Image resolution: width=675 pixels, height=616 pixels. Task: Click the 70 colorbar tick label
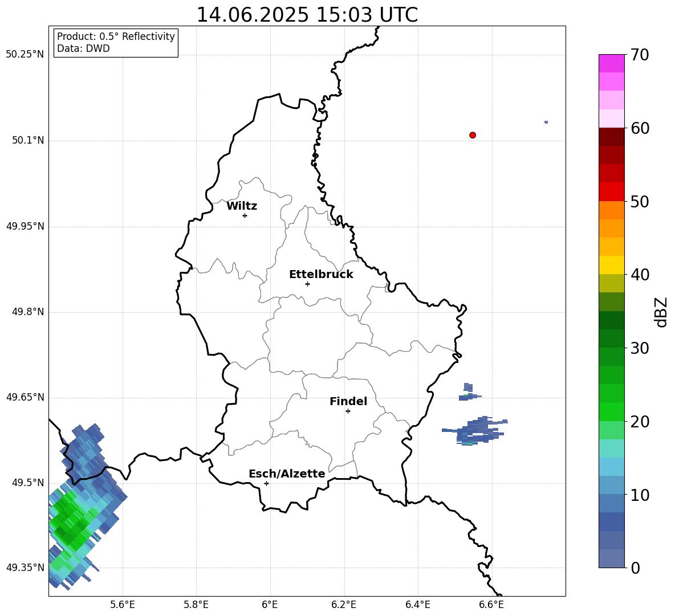point(639,55)
